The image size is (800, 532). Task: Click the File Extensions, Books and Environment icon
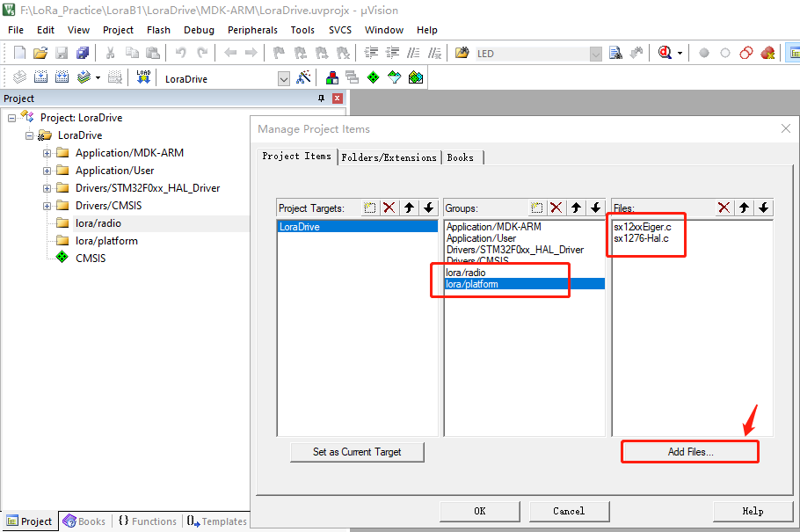point(332,77)
